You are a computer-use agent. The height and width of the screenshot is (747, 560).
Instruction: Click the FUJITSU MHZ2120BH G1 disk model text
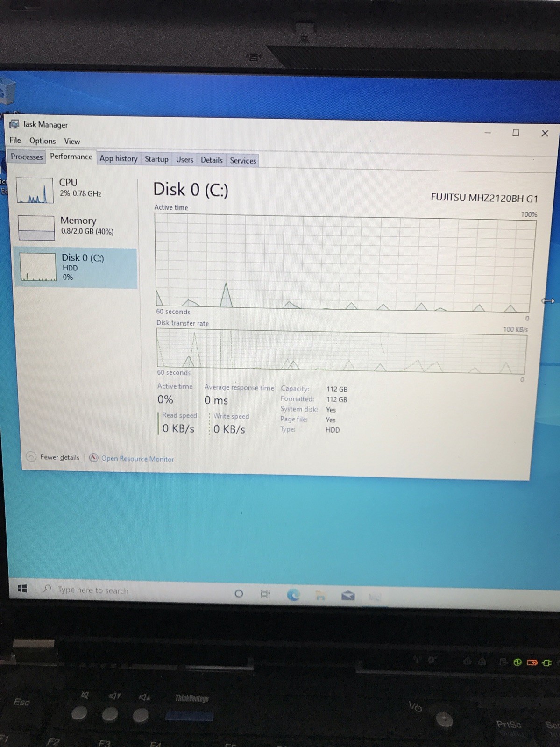[484, 198]
